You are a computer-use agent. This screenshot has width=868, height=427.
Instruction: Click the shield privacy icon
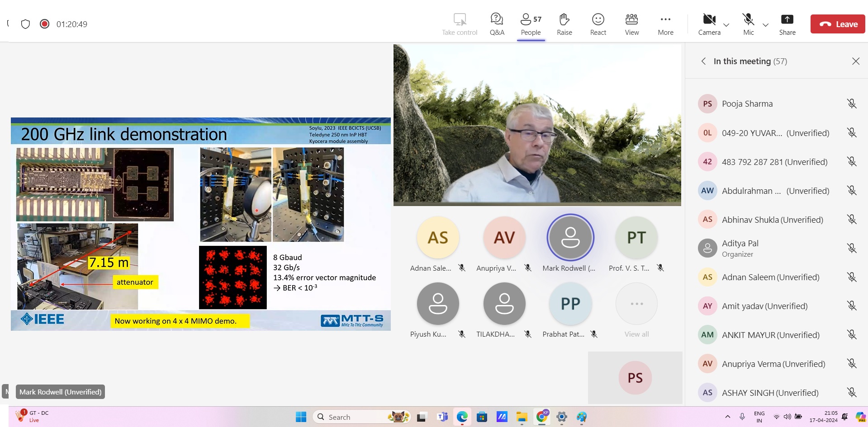pyautogui.click(x=26, y=24)
